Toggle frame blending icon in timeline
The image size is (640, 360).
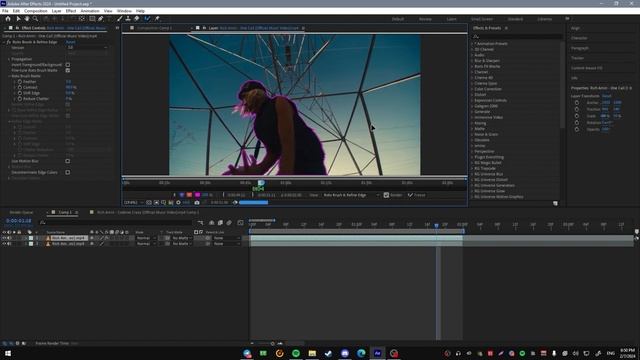220,222
